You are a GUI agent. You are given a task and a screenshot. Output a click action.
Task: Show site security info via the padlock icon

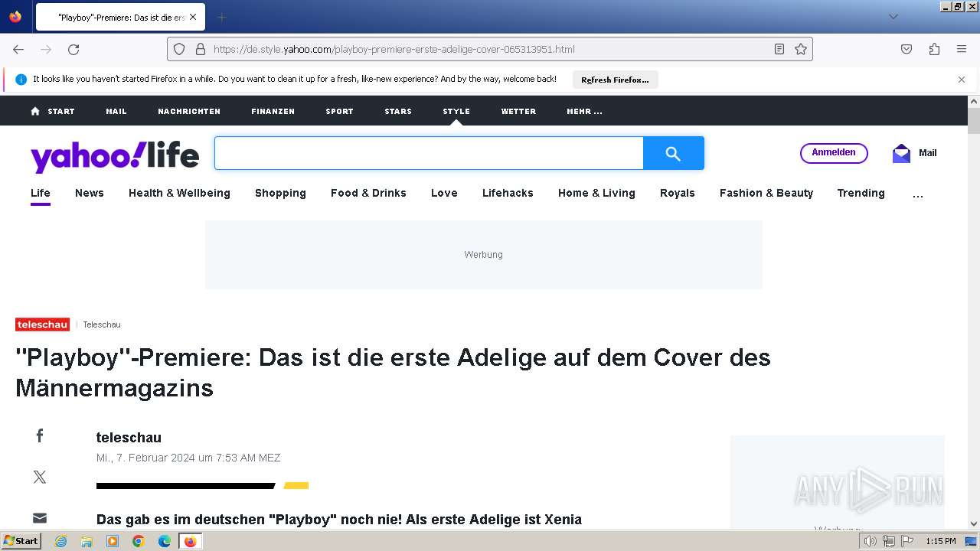(x=201, y=49)
